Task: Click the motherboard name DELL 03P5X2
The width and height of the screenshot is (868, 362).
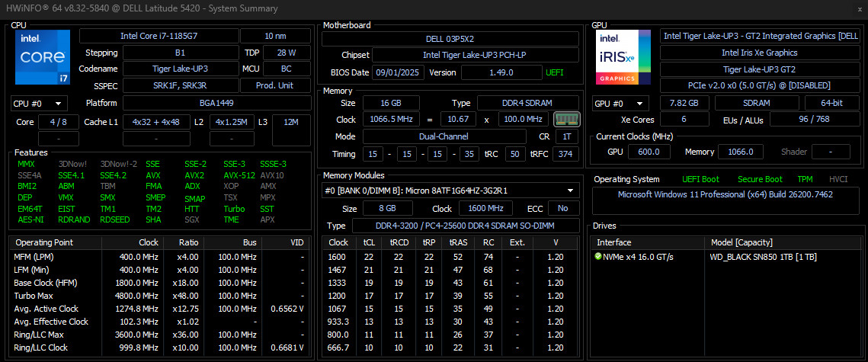Action: (x=450, y=40)
